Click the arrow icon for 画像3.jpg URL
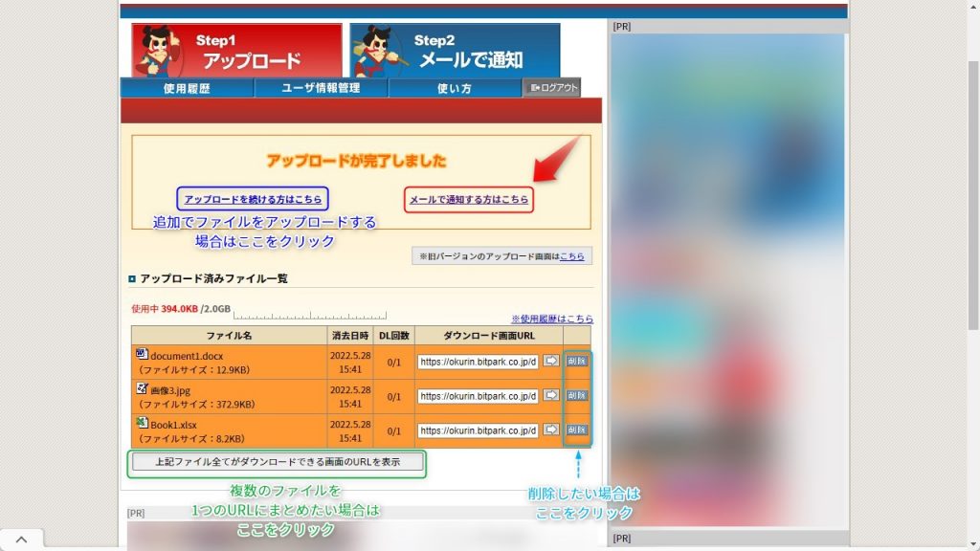 click(x=550, y=395)
